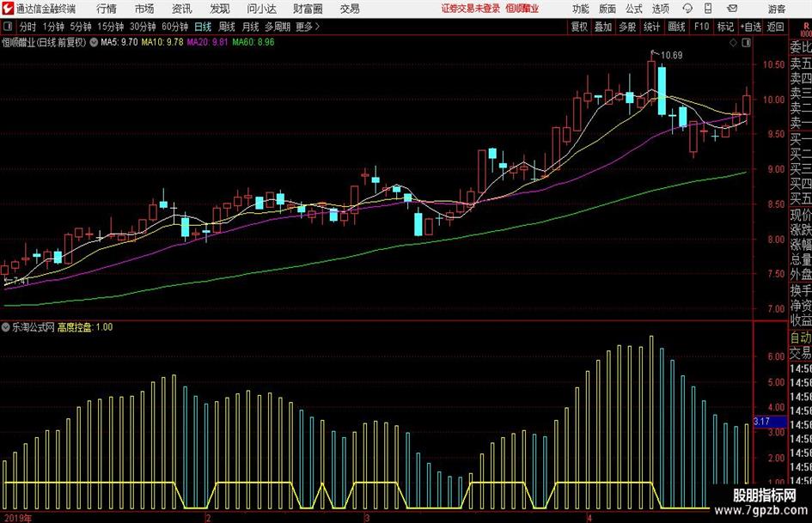Screen dimensions: 812x523
Task: Click the 复权 toolbar button
Action: coord(579,27)
